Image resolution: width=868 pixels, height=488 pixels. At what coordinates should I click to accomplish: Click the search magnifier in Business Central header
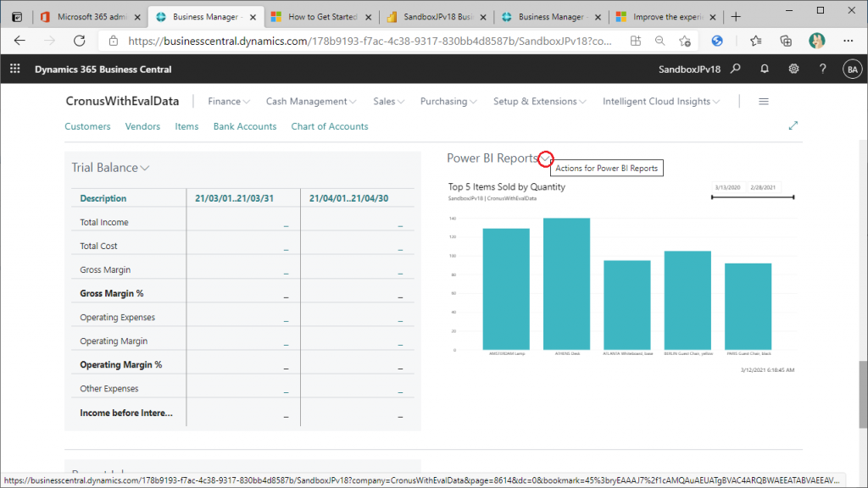735,69
